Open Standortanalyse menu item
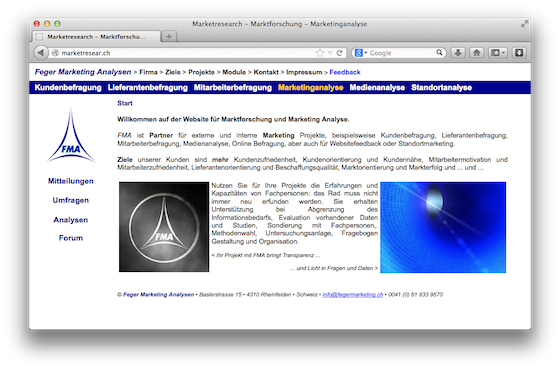 coord(441,88)
